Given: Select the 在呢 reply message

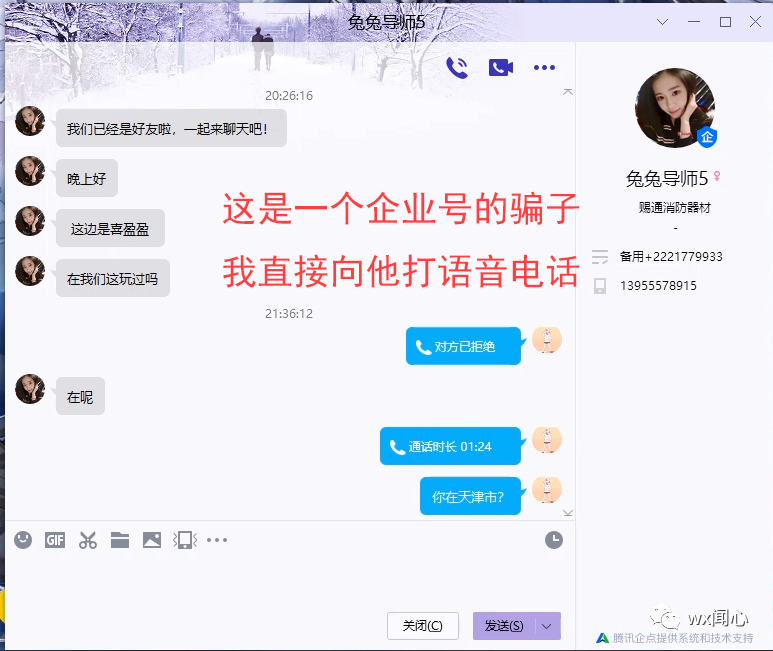Looking at the screenshot, I should 80,396.
